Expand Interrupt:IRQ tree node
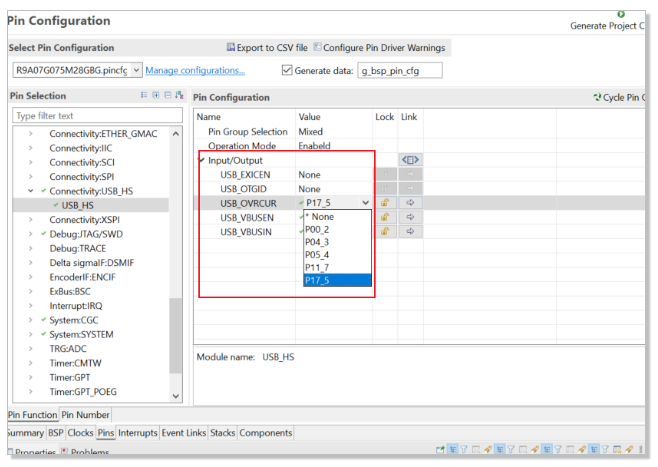The width and height of the screenshot is (658, 467). (30, 305)
